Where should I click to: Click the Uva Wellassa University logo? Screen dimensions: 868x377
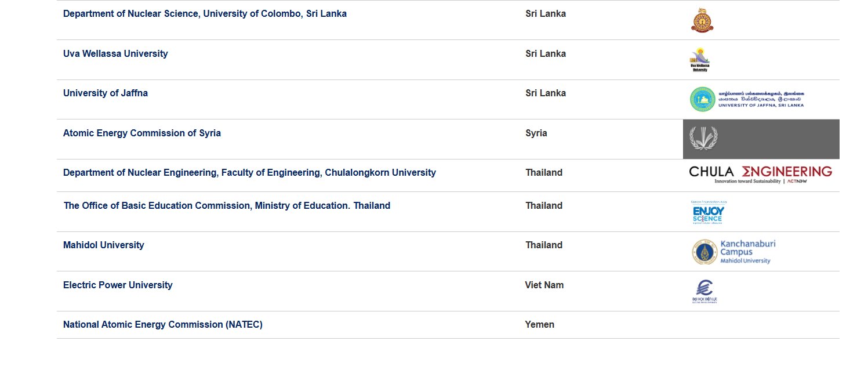[700, 59]
